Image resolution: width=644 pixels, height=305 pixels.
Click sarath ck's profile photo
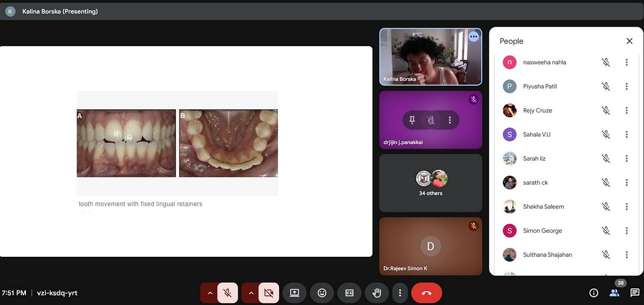tap(509, 182)
